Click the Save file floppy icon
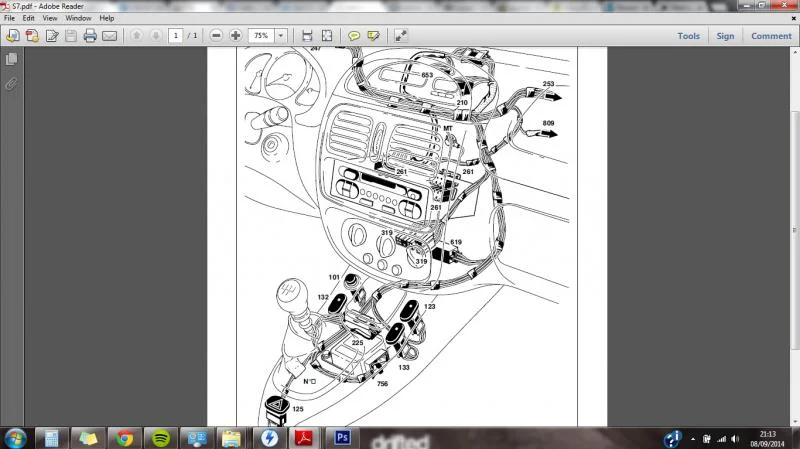800x449 pixels. 71,36
